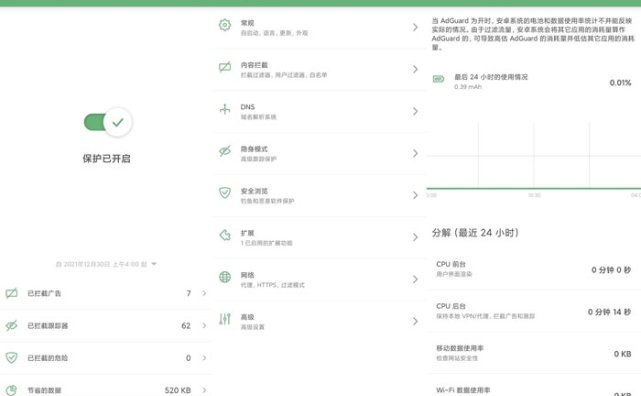This screenshot has width=641, height=396.
Task: Select the CPU 后台 14 秒 row
Action: point(533,311)
